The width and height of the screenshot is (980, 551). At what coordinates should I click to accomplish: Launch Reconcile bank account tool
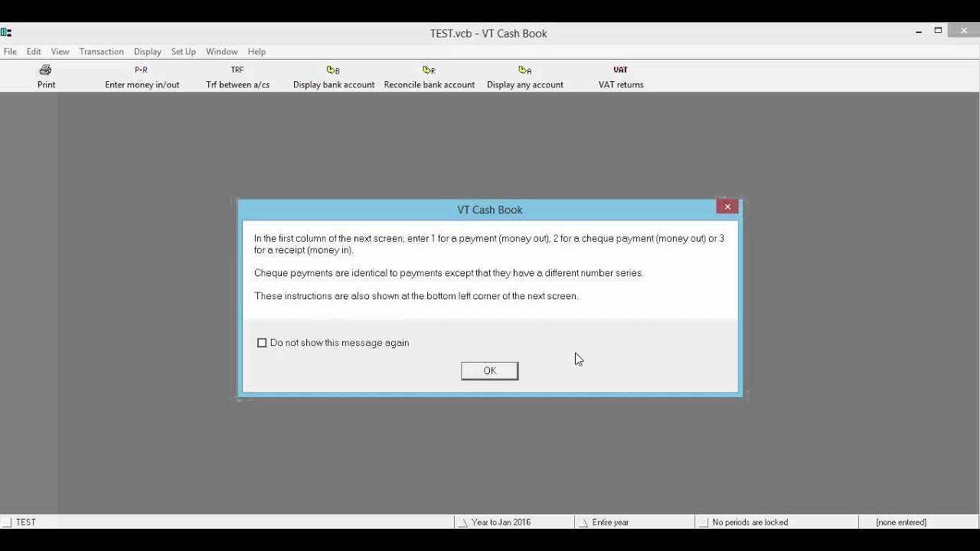pyautogui.click(x=430, y=77)
